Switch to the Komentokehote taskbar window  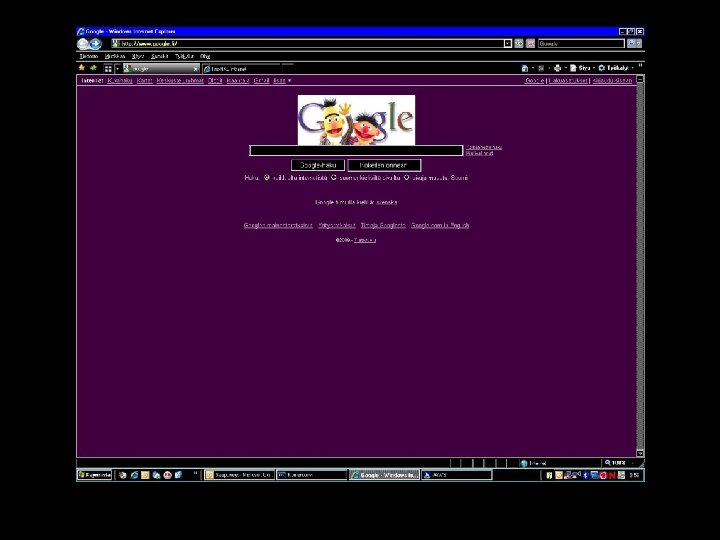click(x=311, y=475)
